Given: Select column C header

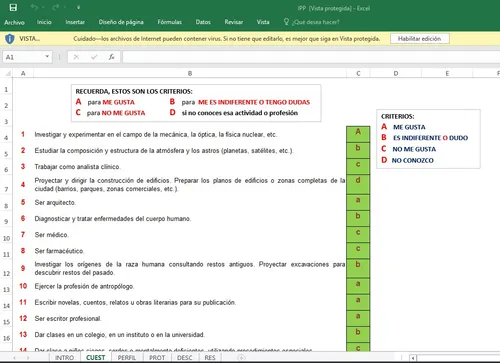Looking at the screenshot, I should point(358,73).
